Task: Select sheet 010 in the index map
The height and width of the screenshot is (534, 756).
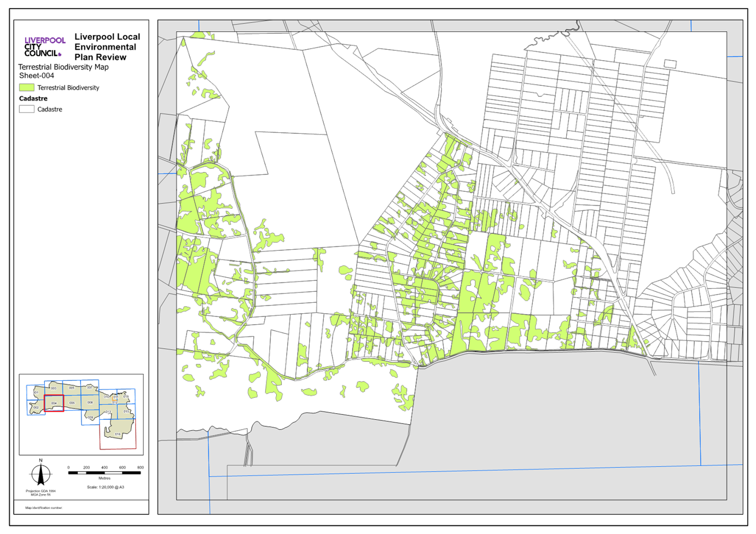Action: (108, 397)
